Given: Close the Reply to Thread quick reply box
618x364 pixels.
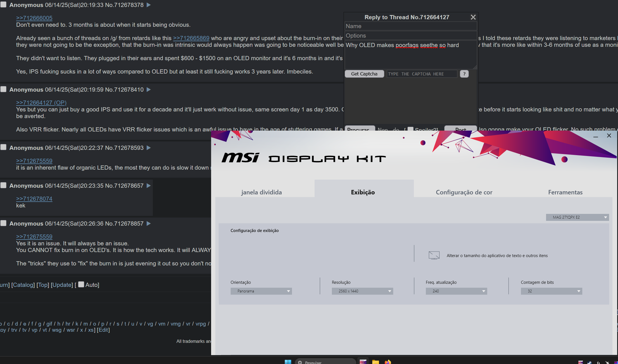Looking at the screenshot, I should [x=473, y=17].
